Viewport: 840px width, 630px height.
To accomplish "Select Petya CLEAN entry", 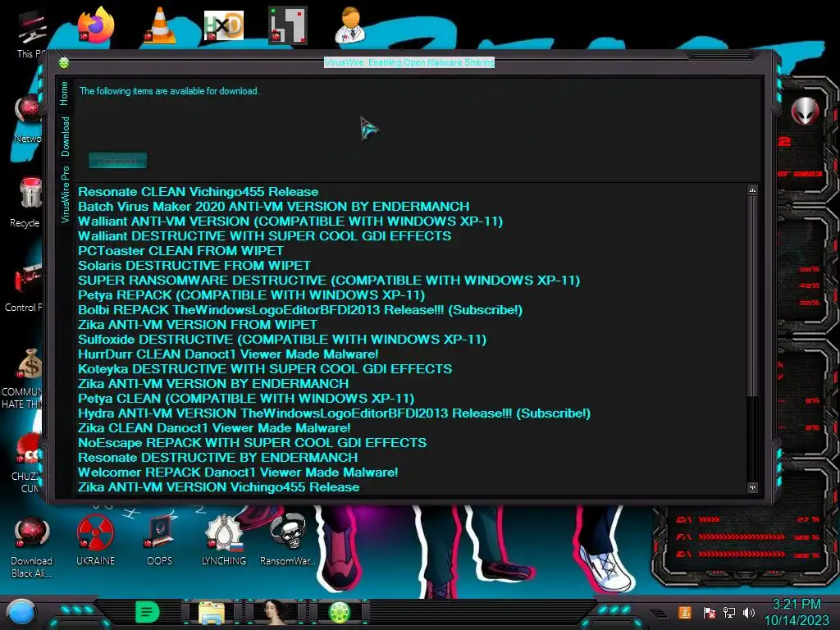I will pyautogui.click(x=246, y=399).
